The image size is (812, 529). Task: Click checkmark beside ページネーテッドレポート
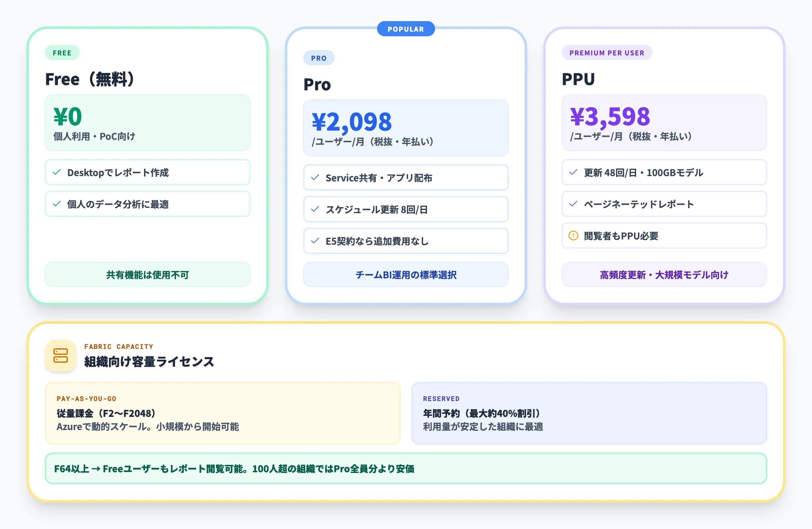click(x=573, y=204)
